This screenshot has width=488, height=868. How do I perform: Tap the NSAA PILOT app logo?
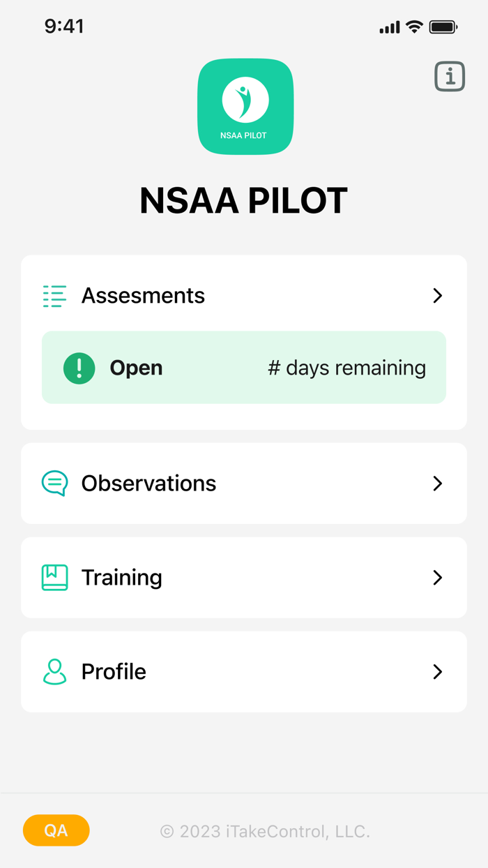[245, 106]
